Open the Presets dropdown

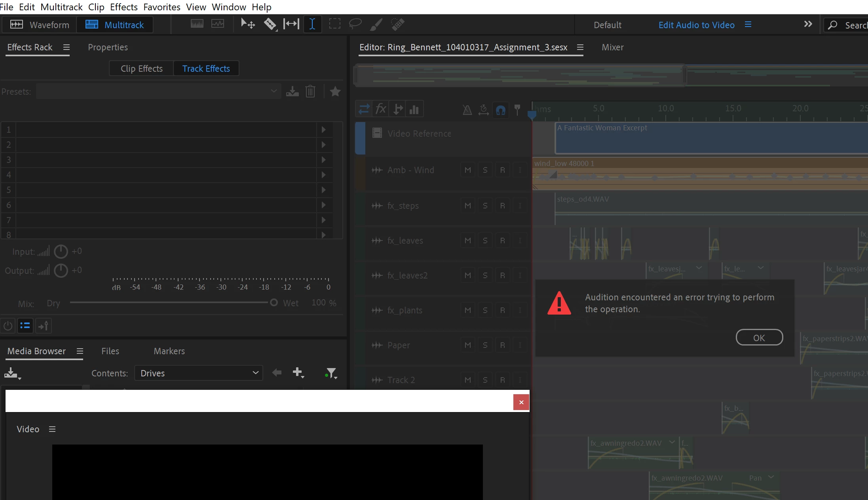tap(158, 92)
